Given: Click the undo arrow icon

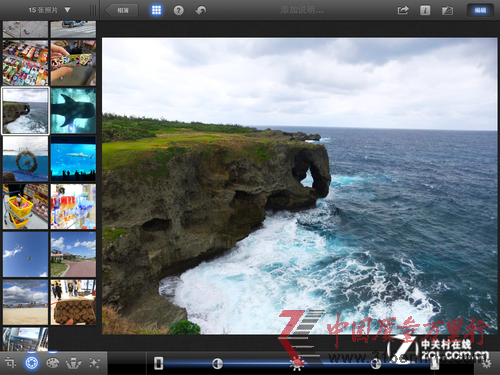Looking at the screenshot, I should coord(200,10).
